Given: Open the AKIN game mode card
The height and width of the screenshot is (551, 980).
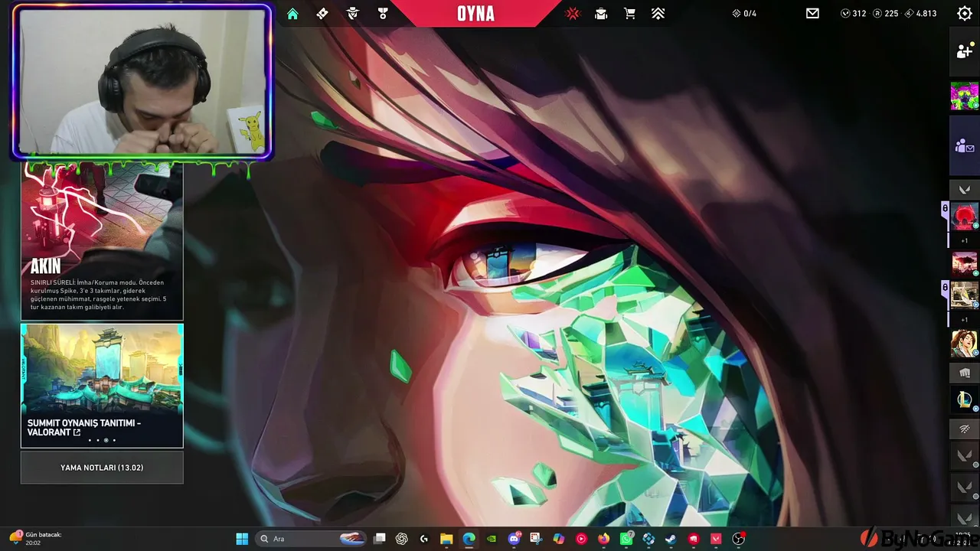Looking at the screenshot, I should pos(102,241).
